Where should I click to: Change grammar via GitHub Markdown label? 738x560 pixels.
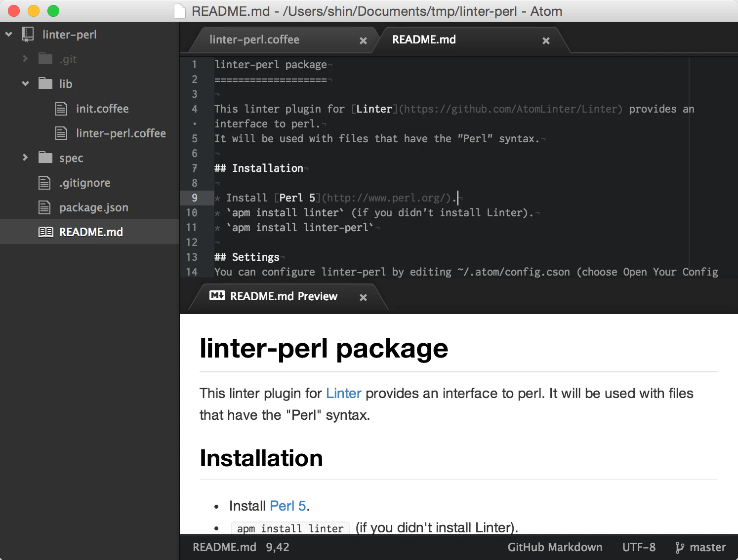point(555,547)
